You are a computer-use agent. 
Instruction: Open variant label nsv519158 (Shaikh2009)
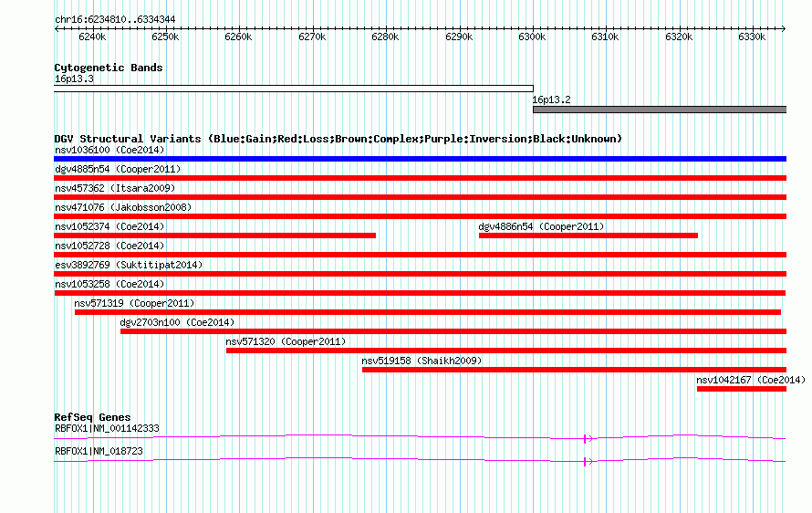click(422, 361)
